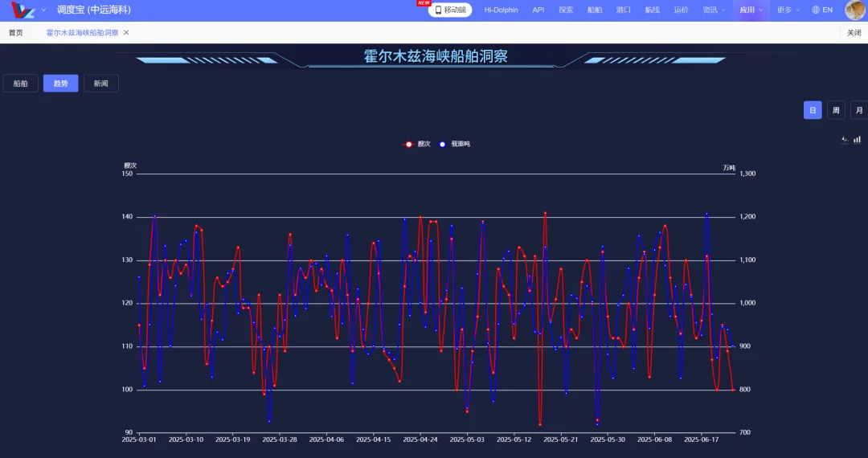Screen dimensions: 868x458
Task: Click the 2025-04-24 axis date label
Action: (x=420, y=440)
